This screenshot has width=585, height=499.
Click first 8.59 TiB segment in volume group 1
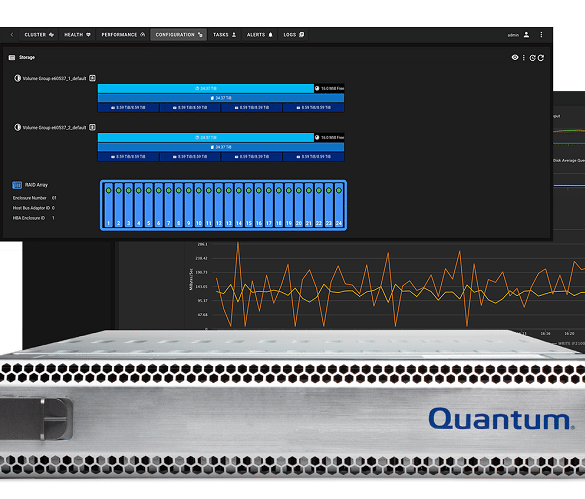128,107
